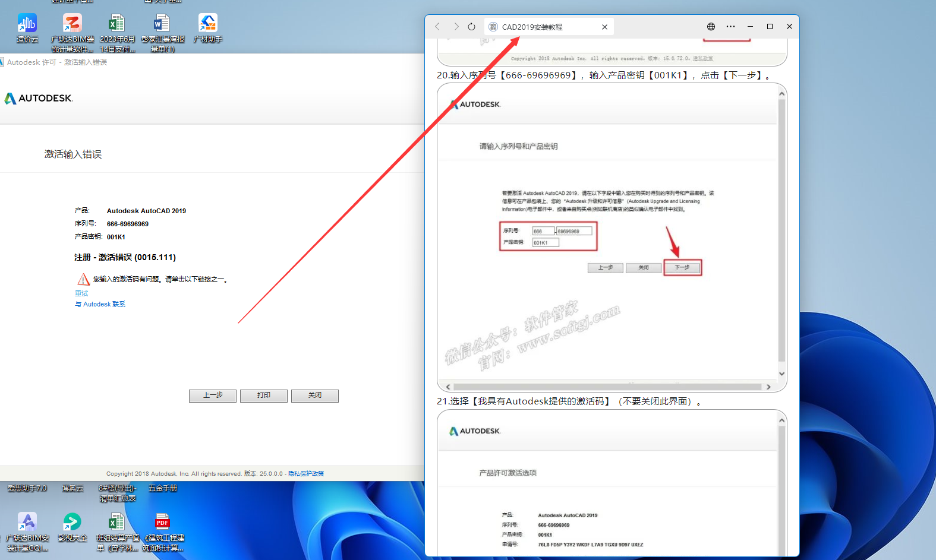Maximize the tutorial browser window
This screenshot has height=560, width=936.
(770, 26)
